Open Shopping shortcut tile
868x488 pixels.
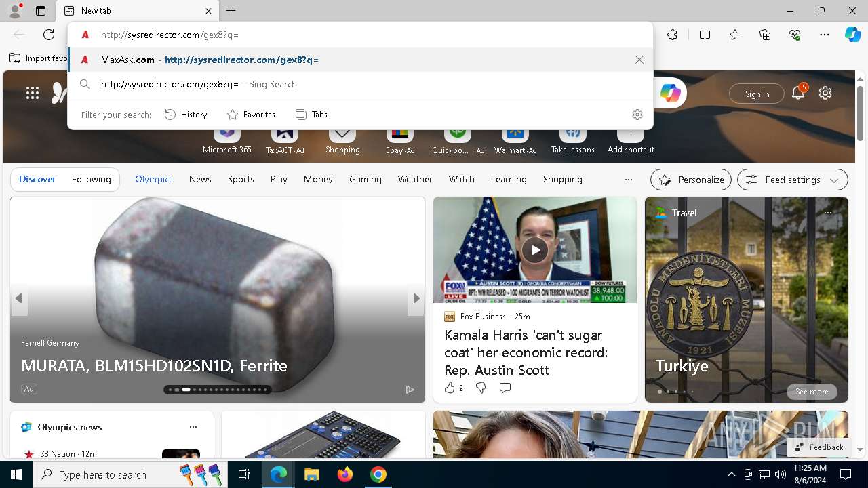(x=342, y=141)
